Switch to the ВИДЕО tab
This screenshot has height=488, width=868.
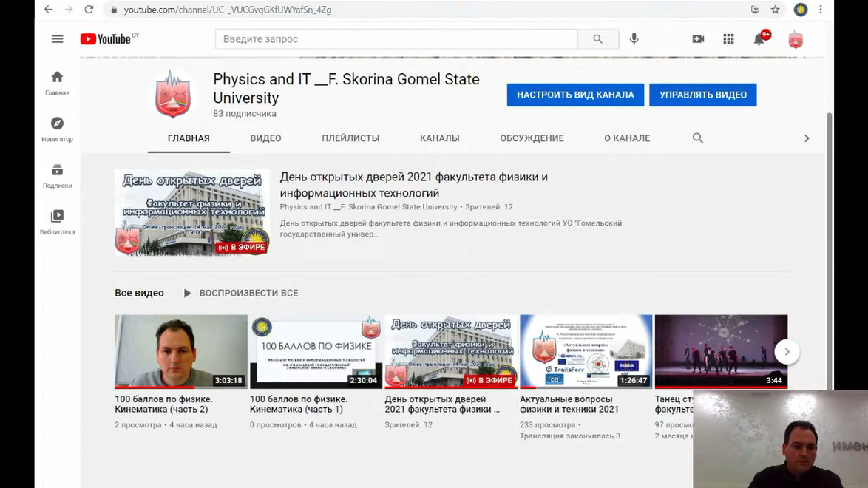tap(265, 138)
